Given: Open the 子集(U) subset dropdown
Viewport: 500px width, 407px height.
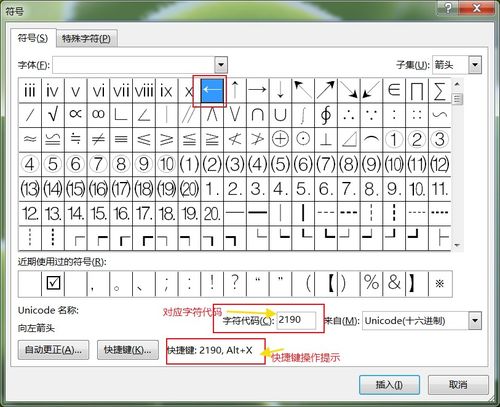Looking at the screenshot, I should click(x=475, y=65).
